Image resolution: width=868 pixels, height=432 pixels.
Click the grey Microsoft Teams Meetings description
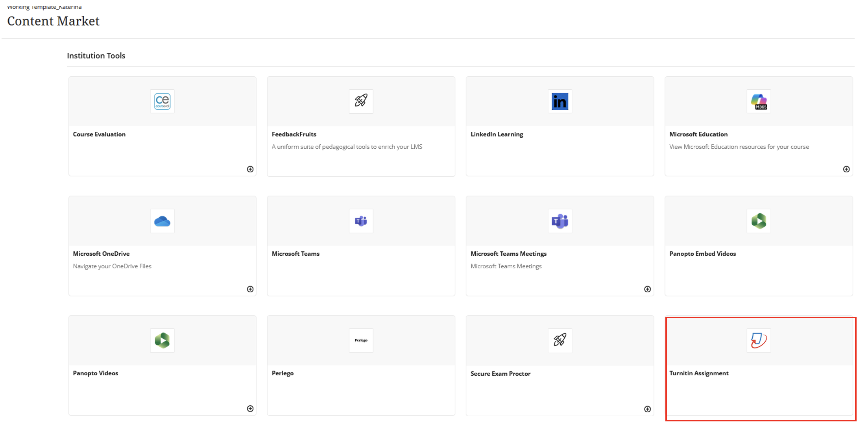pyautogui.click(x=506, y=266)
